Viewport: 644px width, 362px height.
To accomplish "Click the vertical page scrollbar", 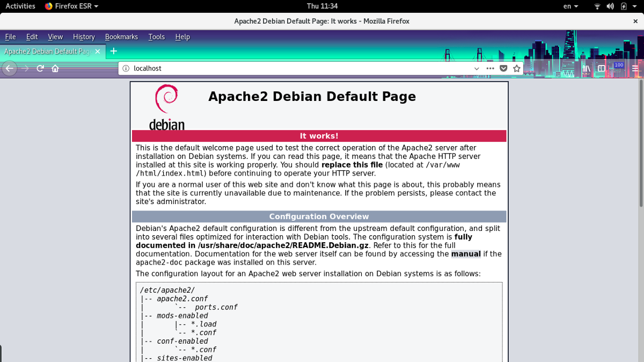I will coord(641,142).
